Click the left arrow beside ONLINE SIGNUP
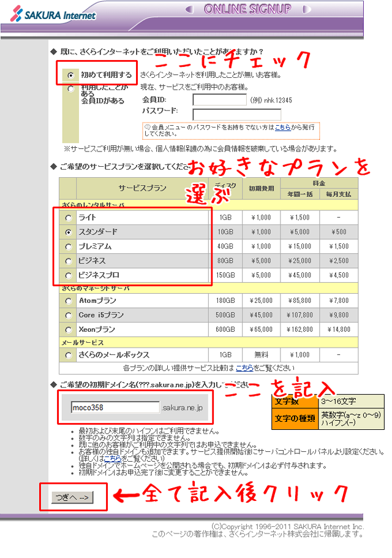The width and height of the screenshot is (392, 558). (x=189, y=9)
